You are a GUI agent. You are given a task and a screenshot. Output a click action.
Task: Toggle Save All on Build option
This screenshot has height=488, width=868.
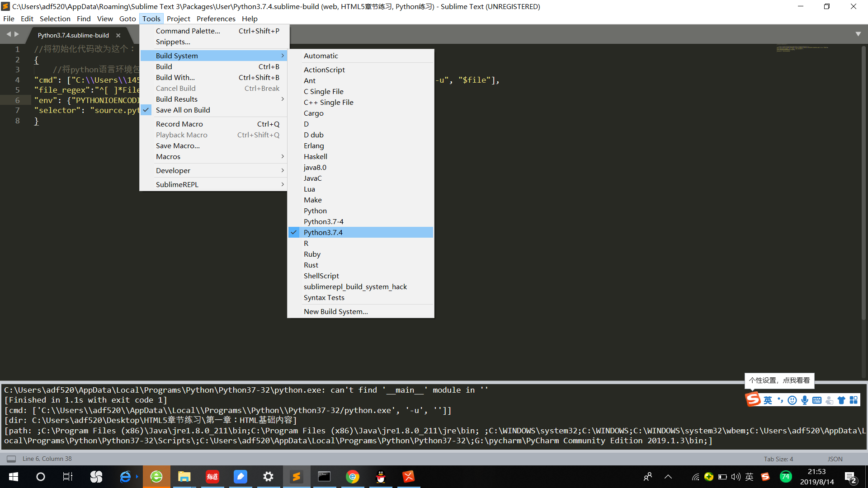[183, 110]
